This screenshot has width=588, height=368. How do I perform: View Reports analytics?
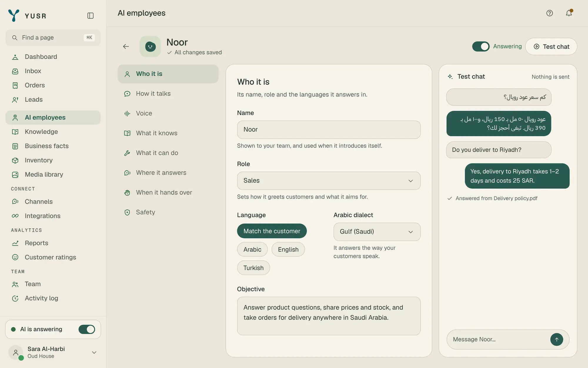coord(53,243)
